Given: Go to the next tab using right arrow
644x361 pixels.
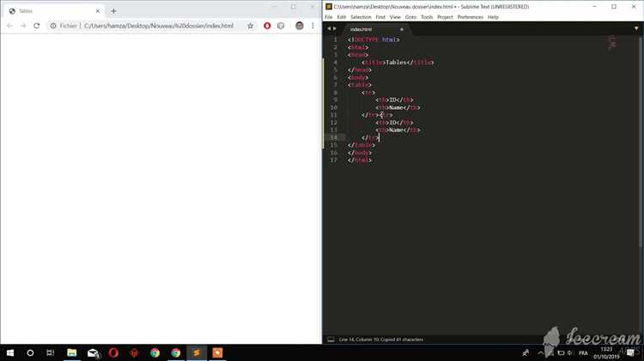Looking at the screenshot, I should 335,28.
